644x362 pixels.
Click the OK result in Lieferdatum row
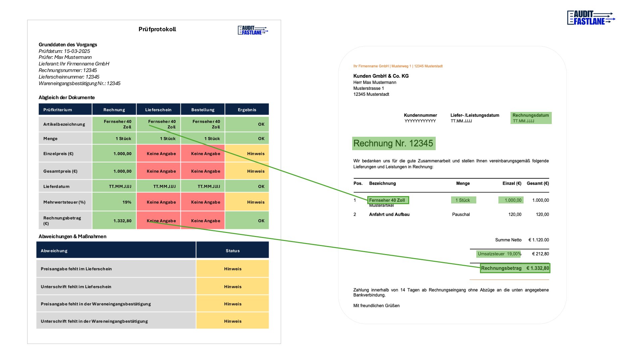(x=247, y=186)
